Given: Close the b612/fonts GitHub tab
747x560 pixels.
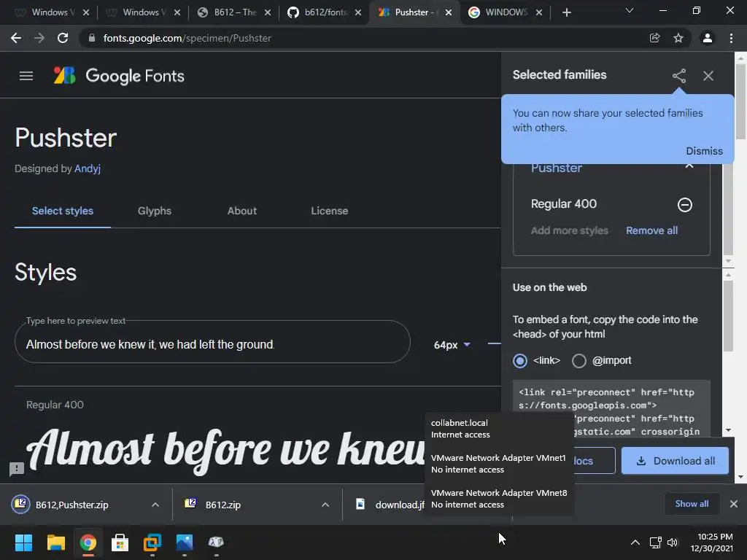Looking at the screenshot, I should 358,12.
